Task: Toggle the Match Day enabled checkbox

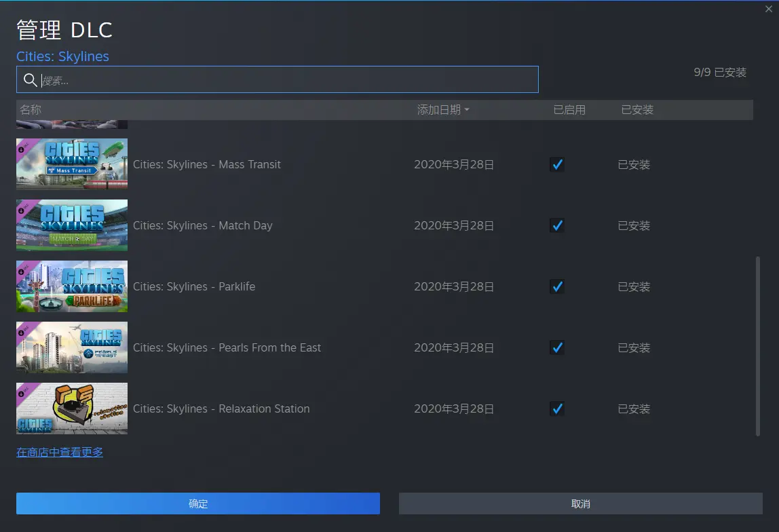Action: 557,225
